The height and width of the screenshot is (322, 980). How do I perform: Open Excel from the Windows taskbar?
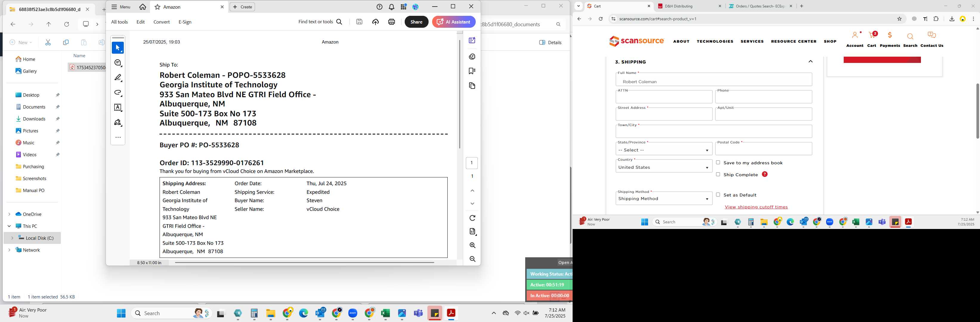[x=385, y=313]
